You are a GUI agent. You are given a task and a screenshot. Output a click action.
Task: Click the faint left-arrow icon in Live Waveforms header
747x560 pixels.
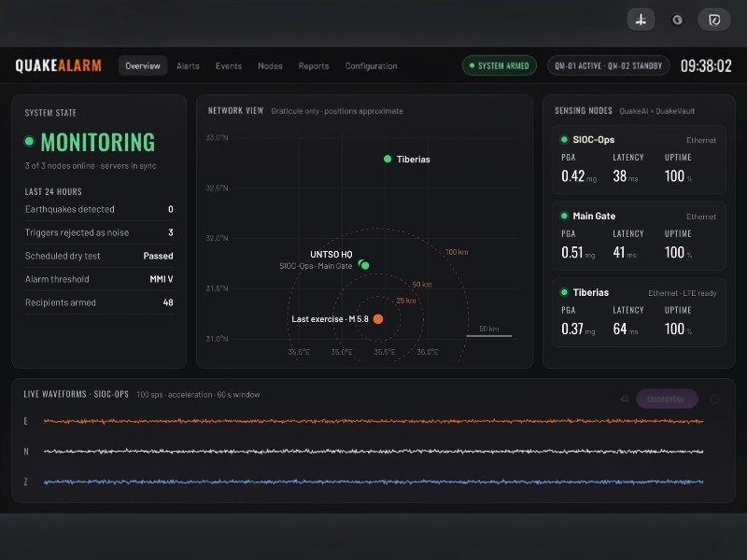tap(624, 399)
